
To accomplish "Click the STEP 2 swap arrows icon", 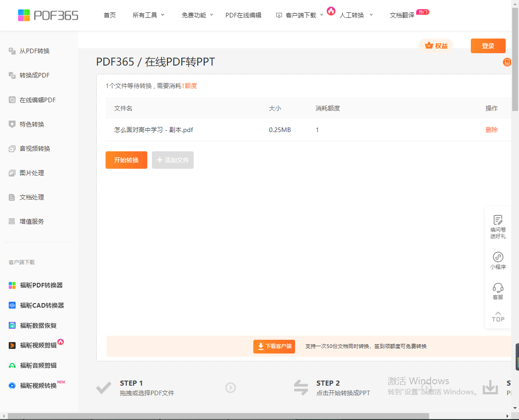I will (301, 387).
